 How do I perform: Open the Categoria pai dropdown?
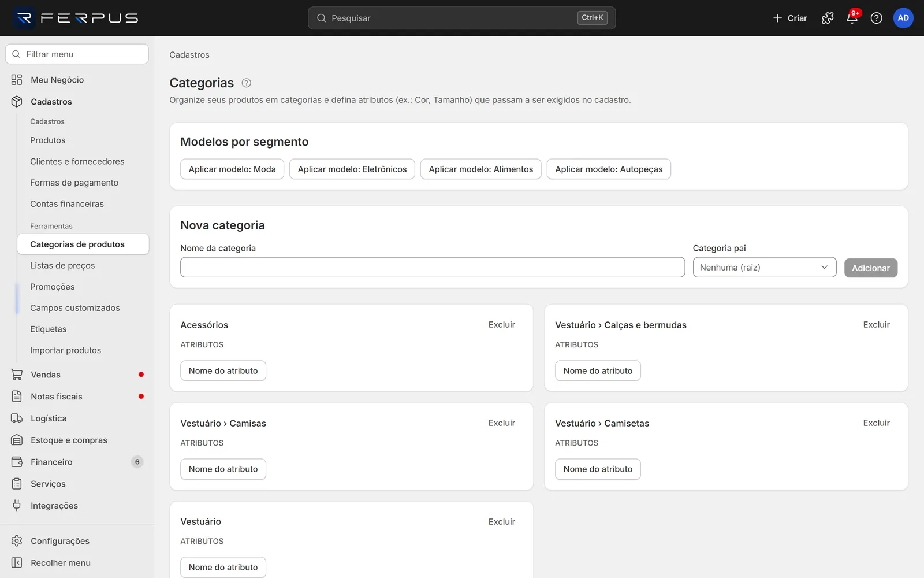click(x=764, y=267)
